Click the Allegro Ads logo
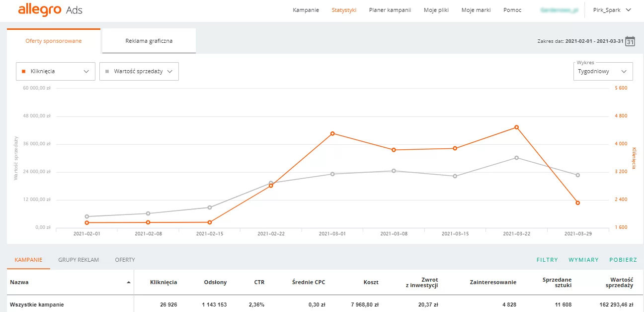644x312 pixels. [50, 10]
